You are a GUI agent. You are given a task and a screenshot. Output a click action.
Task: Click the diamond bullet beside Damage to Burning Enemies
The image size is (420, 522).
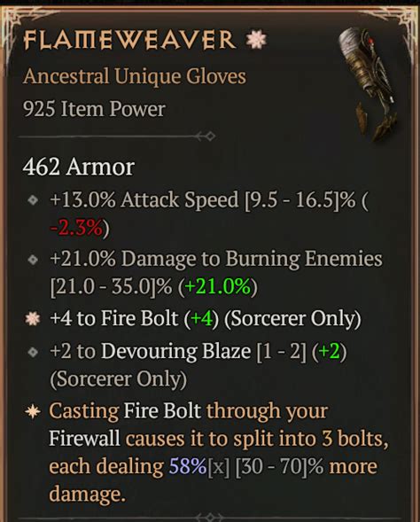[x=33, y=260]
